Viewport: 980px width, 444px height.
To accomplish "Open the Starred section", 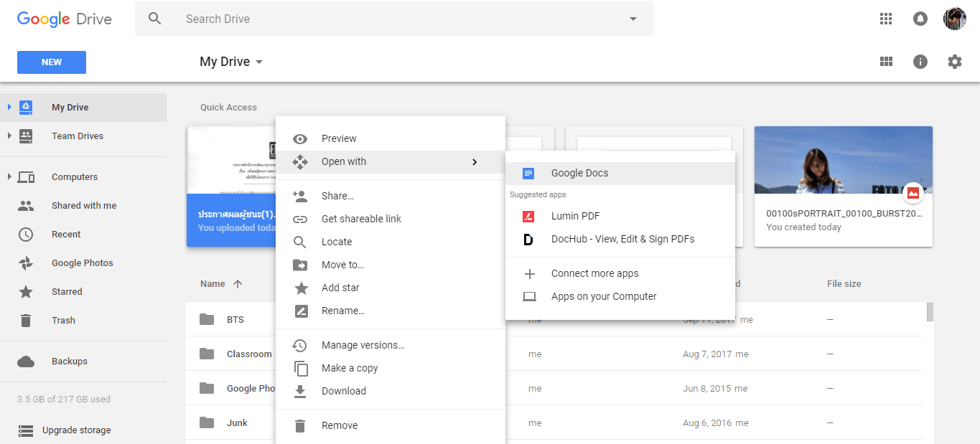I will click(68, 291).
